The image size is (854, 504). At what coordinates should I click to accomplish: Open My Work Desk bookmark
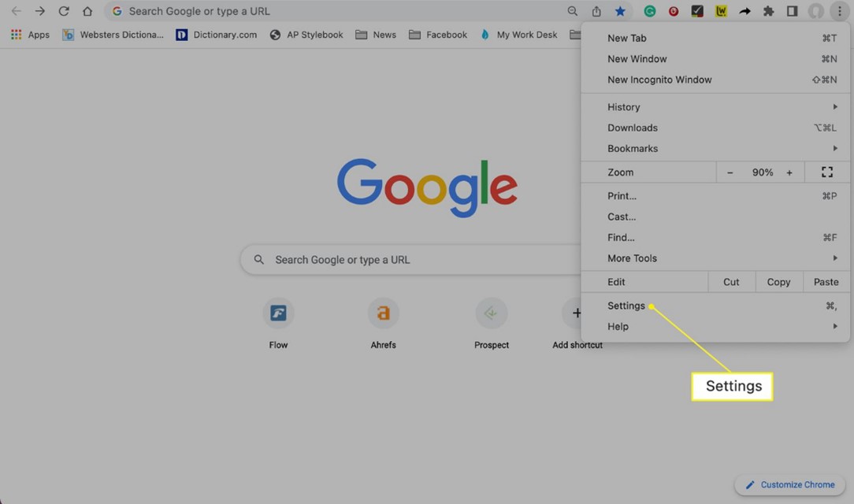point(518,35)
